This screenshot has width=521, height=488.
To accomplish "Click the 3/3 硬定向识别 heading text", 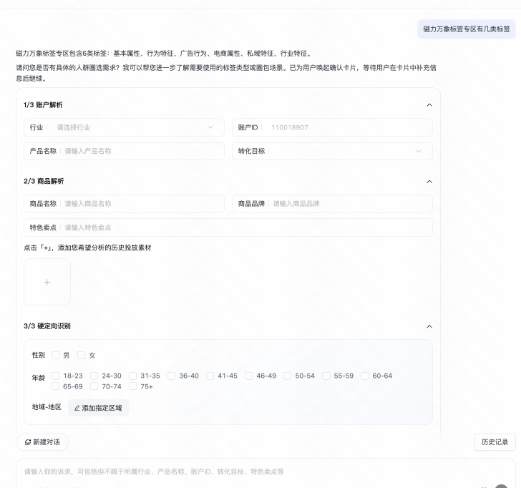I will [47, 326].
